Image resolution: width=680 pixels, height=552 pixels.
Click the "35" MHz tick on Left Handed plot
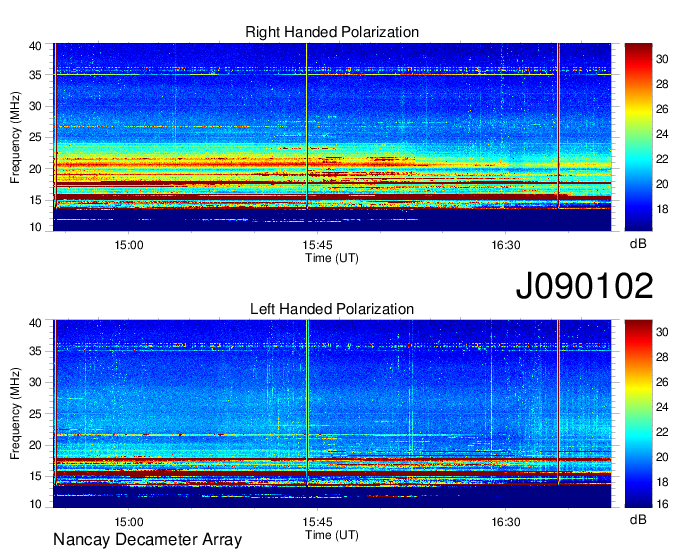coord(35,351)
